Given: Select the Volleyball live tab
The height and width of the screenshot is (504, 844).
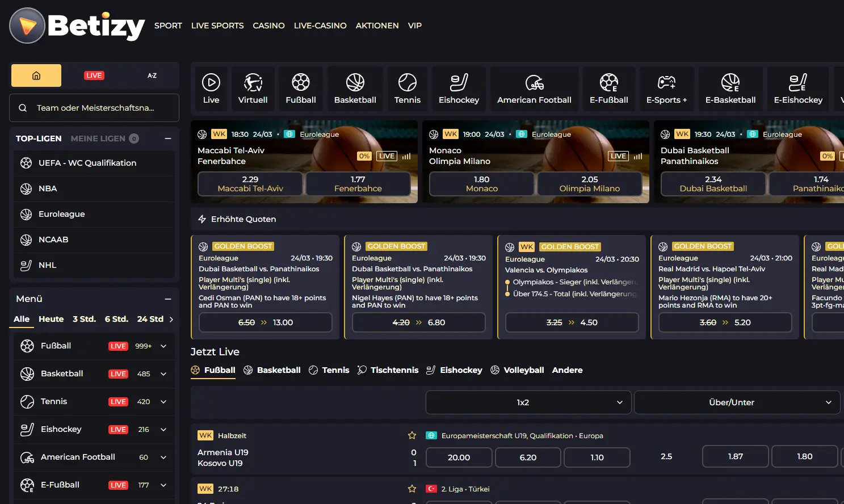Looking at the screenshot, I should click(x=517, y=370).
